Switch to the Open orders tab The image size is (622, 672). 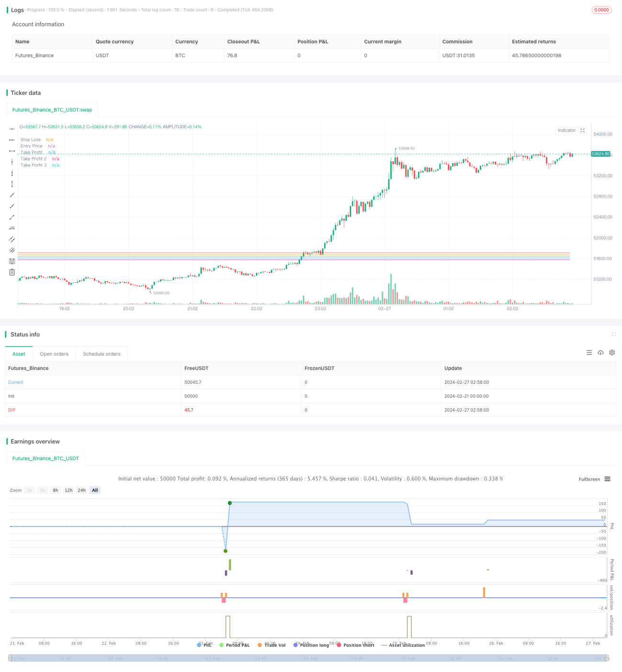pos(54,354)
